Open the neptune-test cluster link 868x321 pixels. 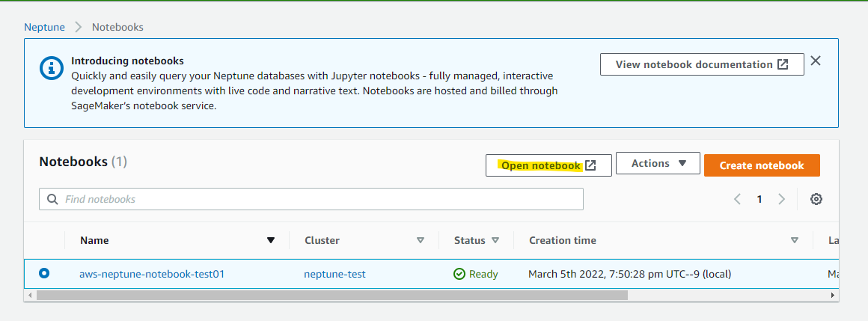(x=335, y=274)
